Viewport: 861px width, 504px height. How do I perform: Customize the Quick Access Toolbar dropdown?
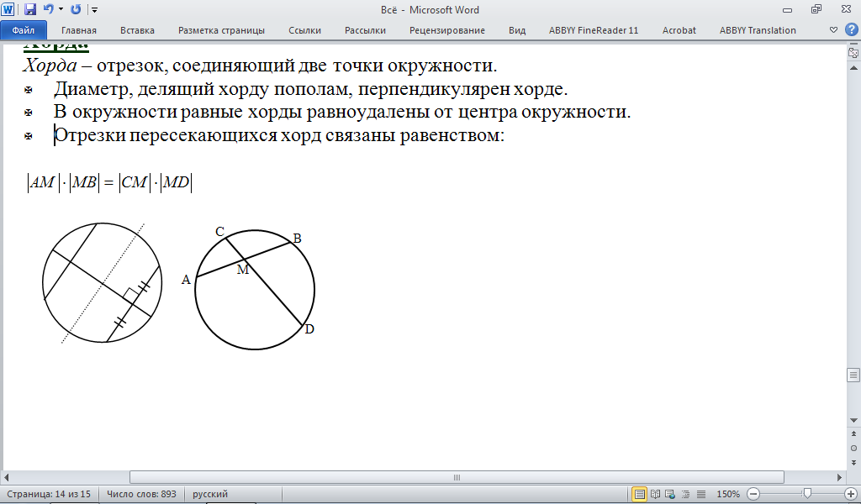[94, 10]
